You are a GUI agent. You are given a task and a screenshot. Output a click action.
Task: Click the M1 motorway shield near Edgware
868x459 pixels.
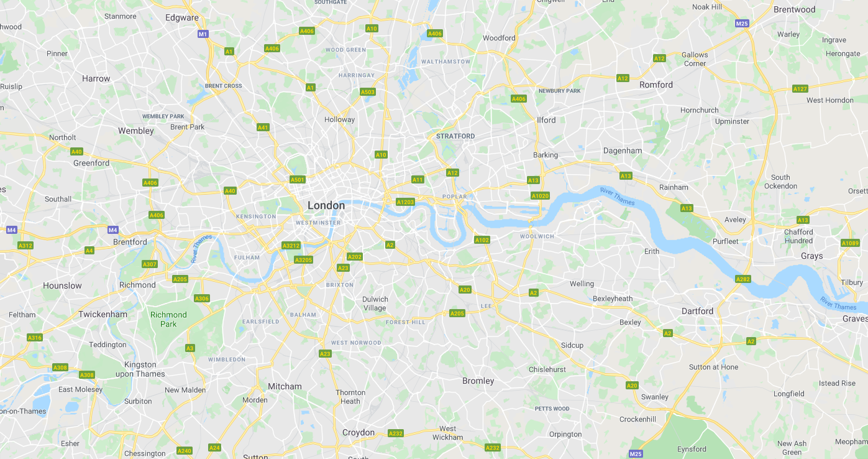[203, 34]
